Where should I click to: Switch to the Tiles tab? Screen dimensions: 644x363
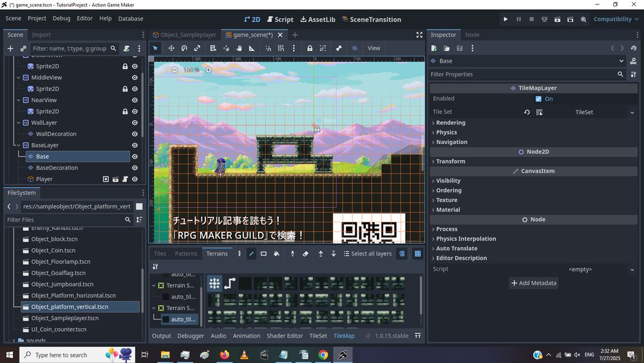tap(160, 253)
